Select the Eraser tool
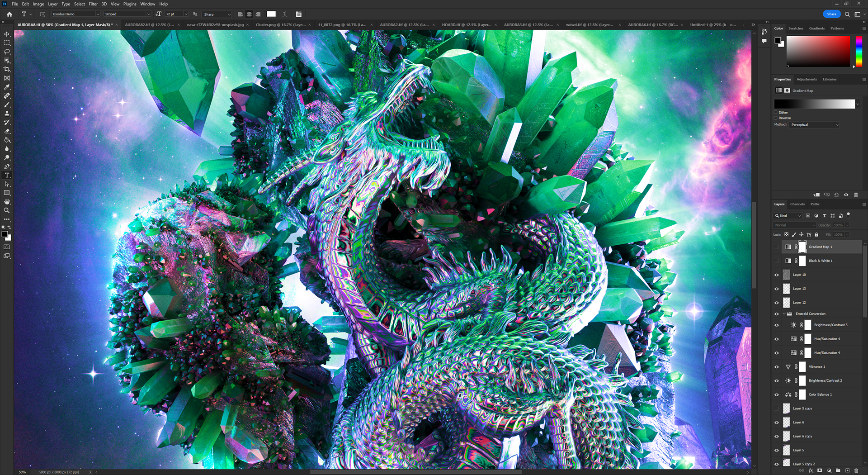 tap(7, 131)
